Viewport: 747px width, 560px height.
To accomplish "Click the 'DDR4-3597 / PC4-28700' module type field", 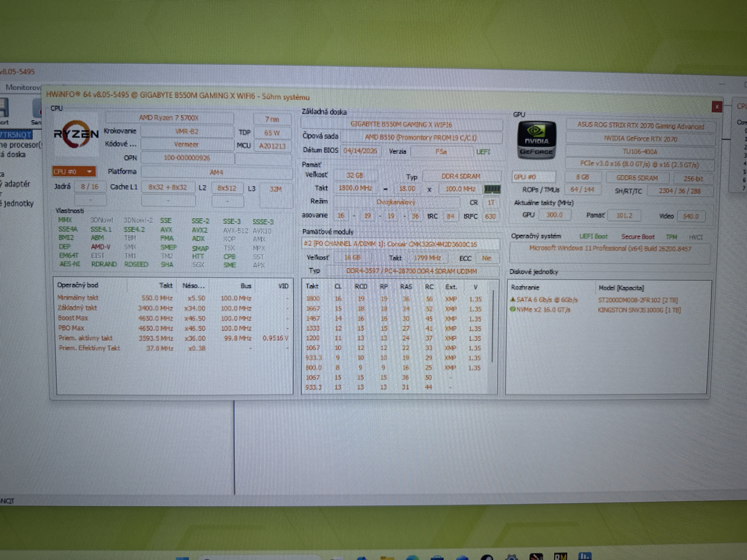I will (x=412, y=271).
